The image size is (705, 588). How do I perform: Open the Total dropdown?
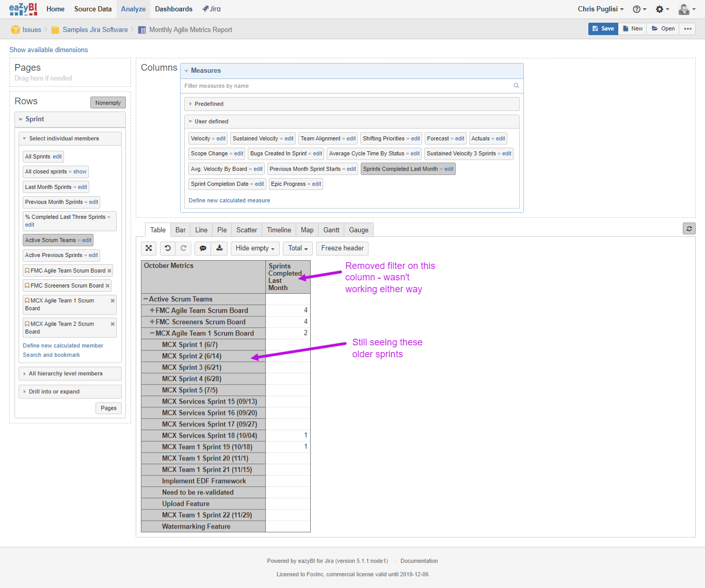298,248
